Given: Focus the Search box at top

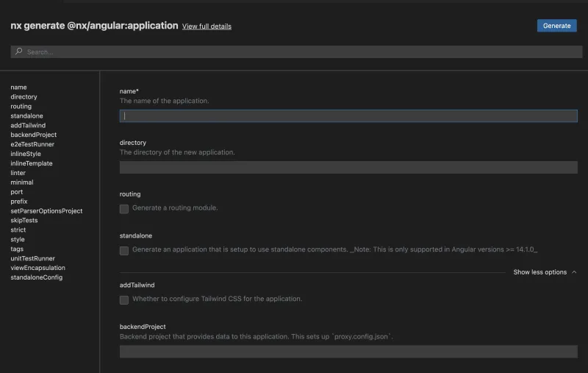Looking at the screenshot, I should click(294, 52).
